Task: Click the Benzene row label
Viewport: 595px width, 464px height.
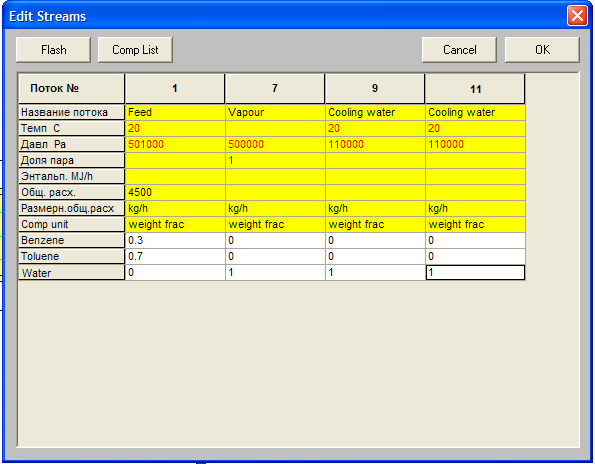Action: [x=71, y=240]
